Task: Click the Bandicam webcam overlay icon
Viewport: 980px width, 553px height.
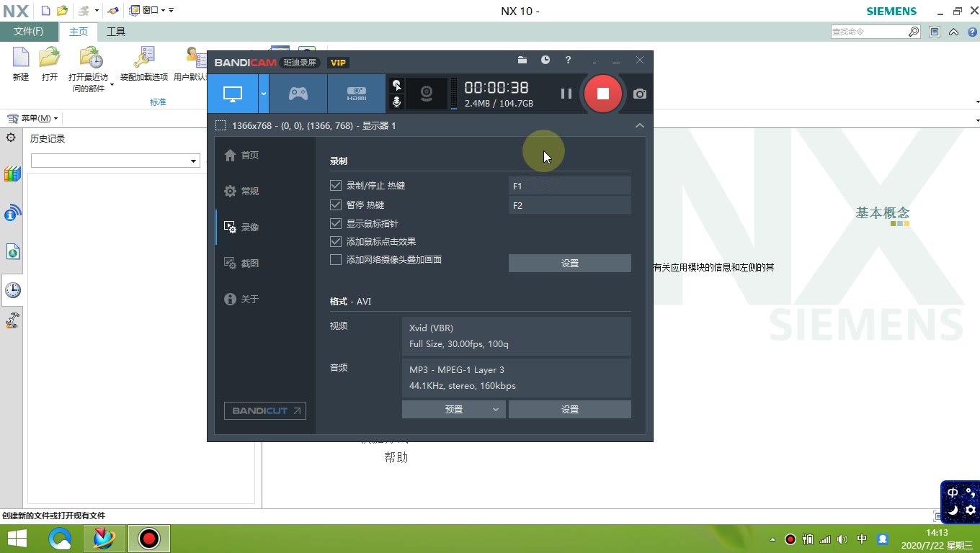Action: [427, 94]
